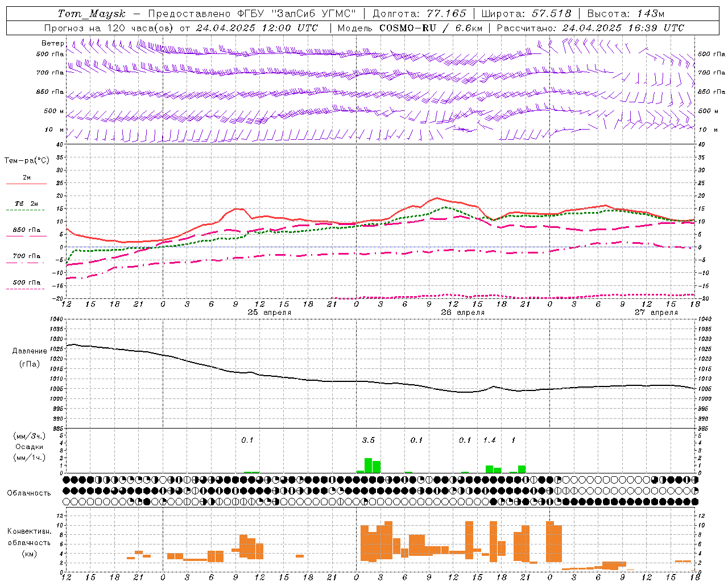Click the station name Tom_Maysk in the header
This screenshot has width=728, height=582.
92,14
